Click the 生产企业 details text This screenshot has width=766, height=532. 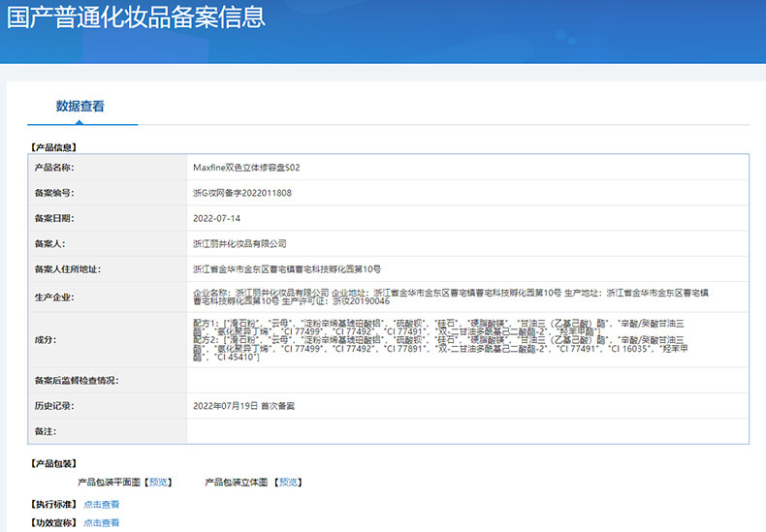point(451,297)
